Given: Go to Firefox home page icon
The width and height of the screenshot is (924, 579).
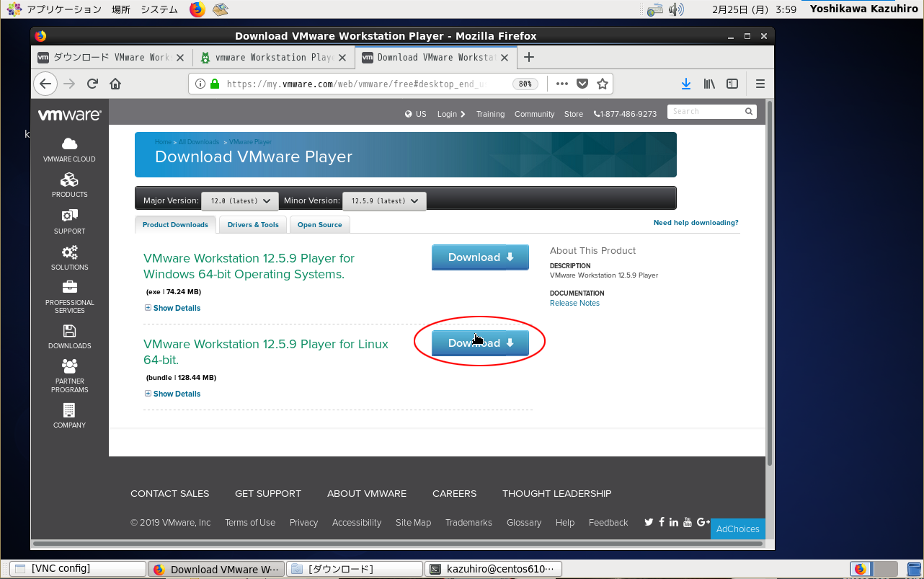Looking at the screenshot, I should coord(115,84).
